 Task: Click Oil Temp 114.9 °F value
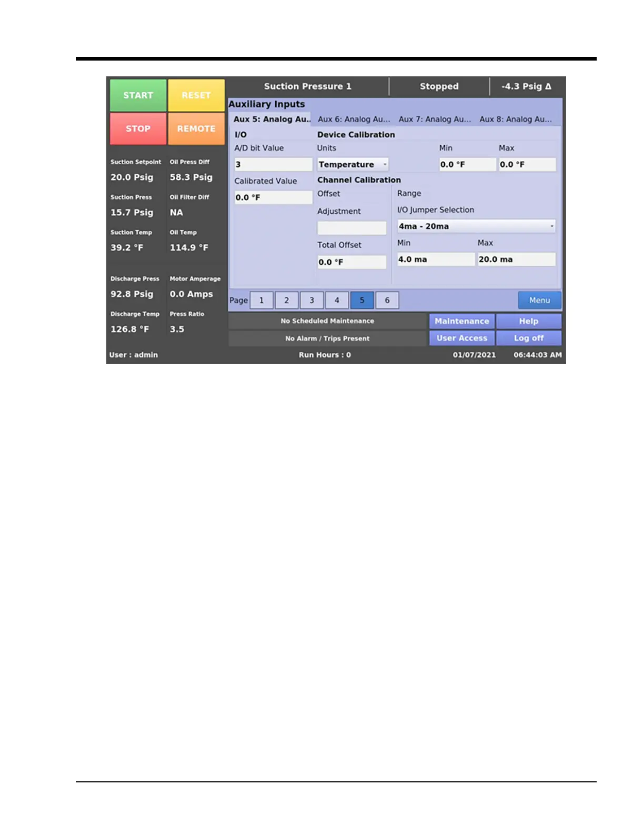pyautogui.click(x=189, y=247)
